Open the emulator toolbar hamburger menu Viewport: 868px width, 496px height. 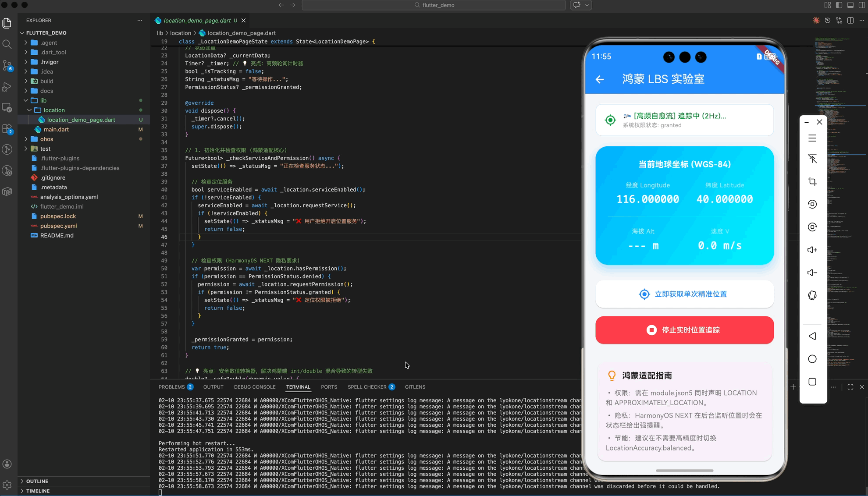(x=812, y=138)
